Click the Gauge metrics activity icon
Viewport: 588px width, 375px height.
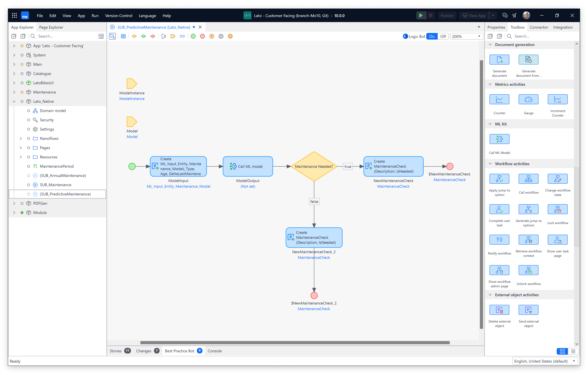point(528,99)
